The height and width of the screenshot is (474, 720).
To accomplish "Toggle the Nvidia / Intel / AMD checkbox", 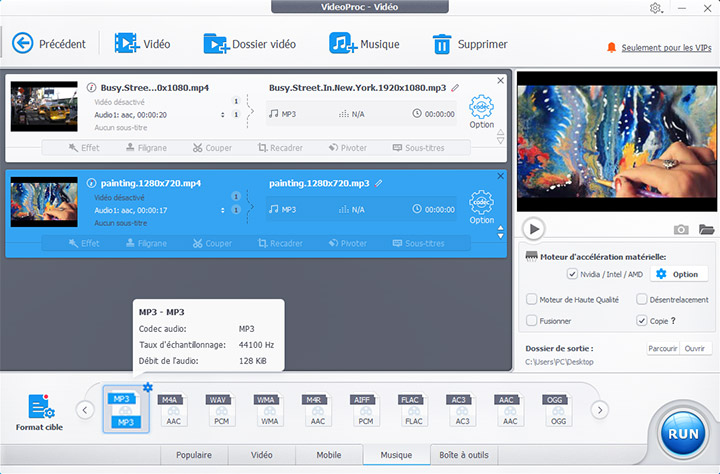I will (x=572, y=274).
